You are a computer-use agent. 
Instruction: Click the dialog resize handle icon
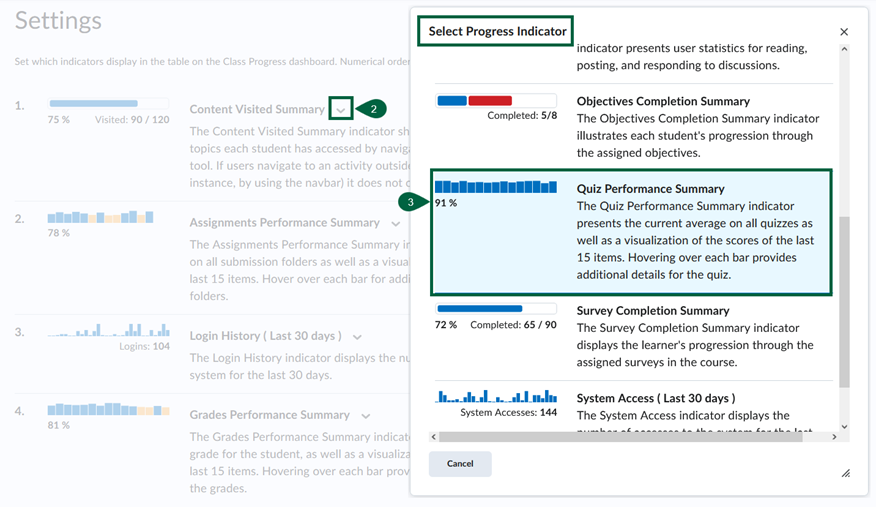(845, 473)
